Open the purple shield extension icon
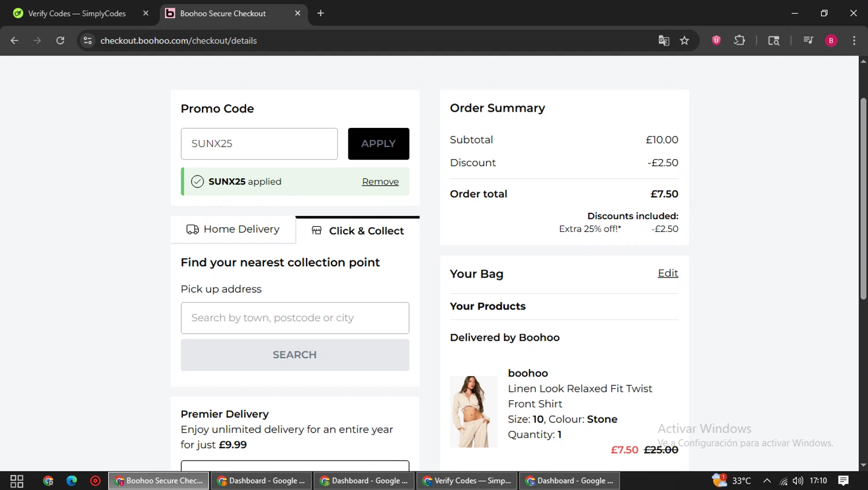This screenshot has width=868, height=490. 716,40
